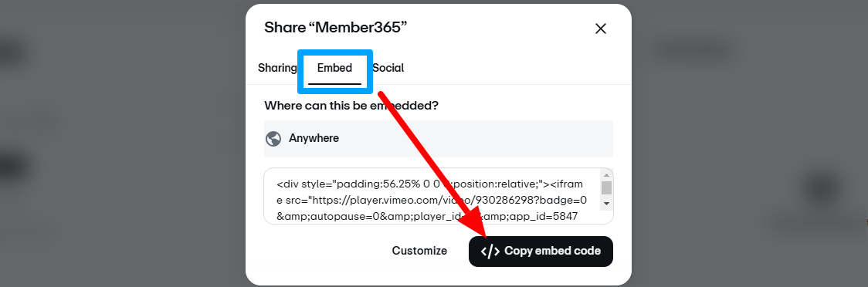Click the scrollbar thumb in code box

pos(606,187)
